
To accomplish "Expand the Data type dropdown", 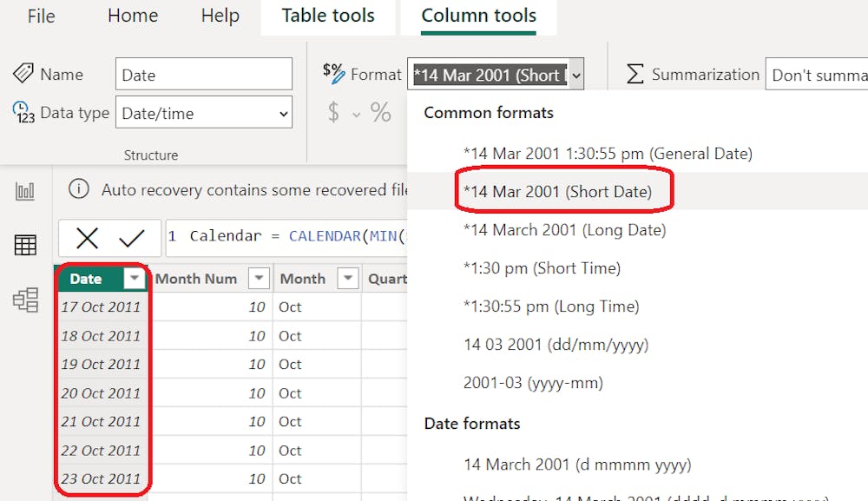I will tap(204, 113).
